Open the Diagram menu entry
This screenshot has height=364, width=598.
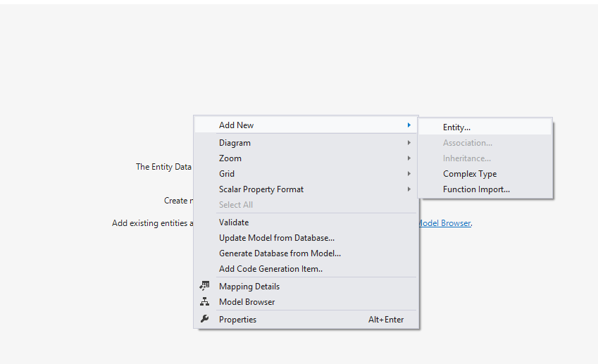[306, 142]
